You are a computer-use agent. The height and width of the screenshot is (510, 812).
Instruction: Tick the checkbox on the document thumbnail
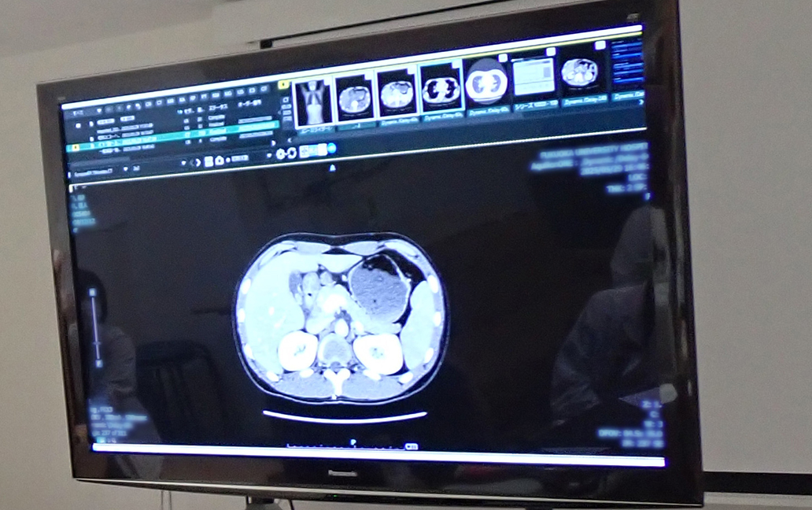coord(551,51)
